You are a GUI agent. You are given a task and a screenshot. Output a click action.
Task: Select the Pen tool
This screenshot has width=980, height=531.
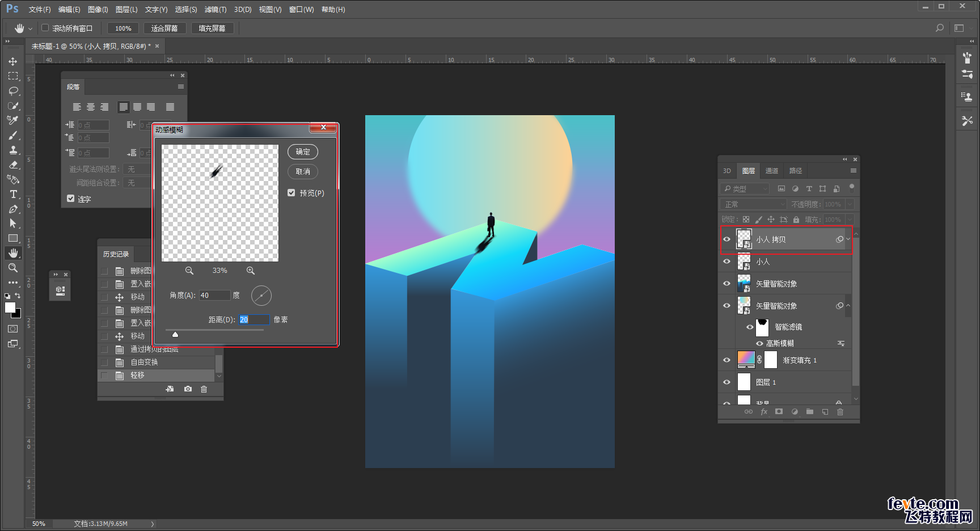pyautogui.click(x=13, y=209)
